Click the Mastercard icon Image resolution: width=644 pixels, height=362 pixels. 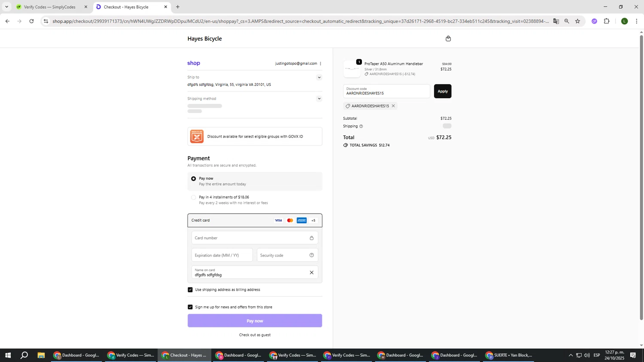[x=290, y=220]
